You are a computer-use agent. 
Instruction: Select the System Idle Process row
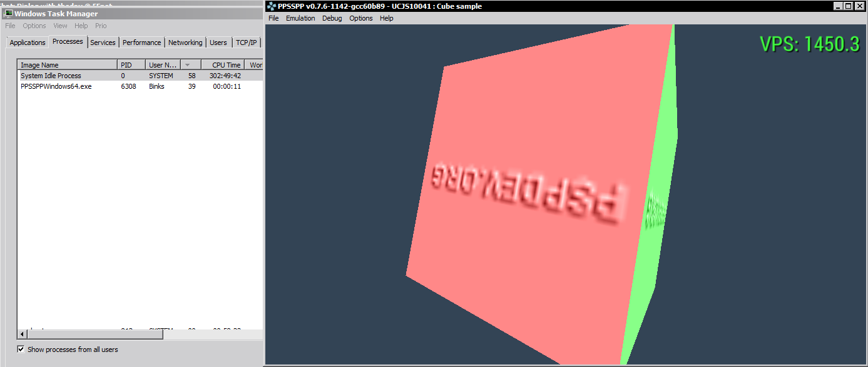coord(51,76)
